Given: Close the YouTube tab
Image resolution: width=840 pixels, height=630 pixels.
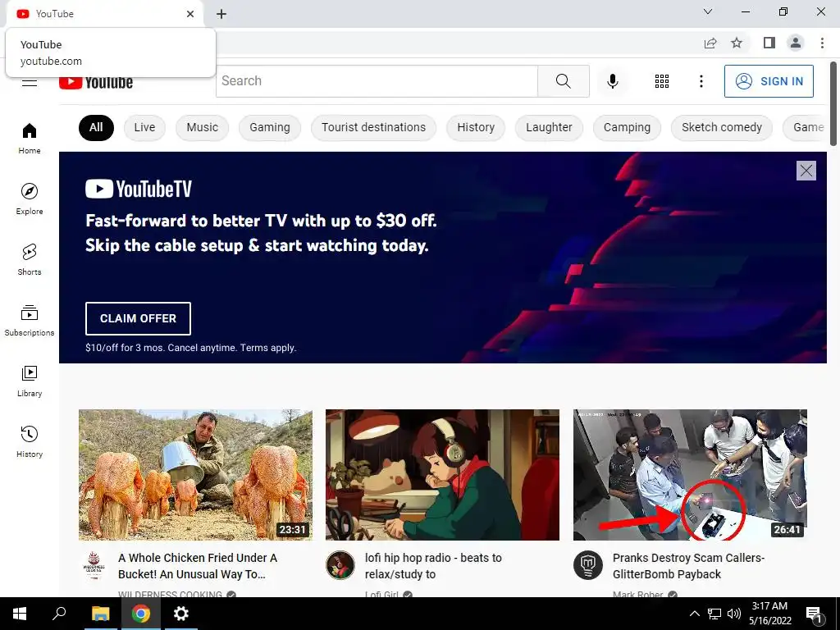Looking at the screenshot, I should 190,14.
